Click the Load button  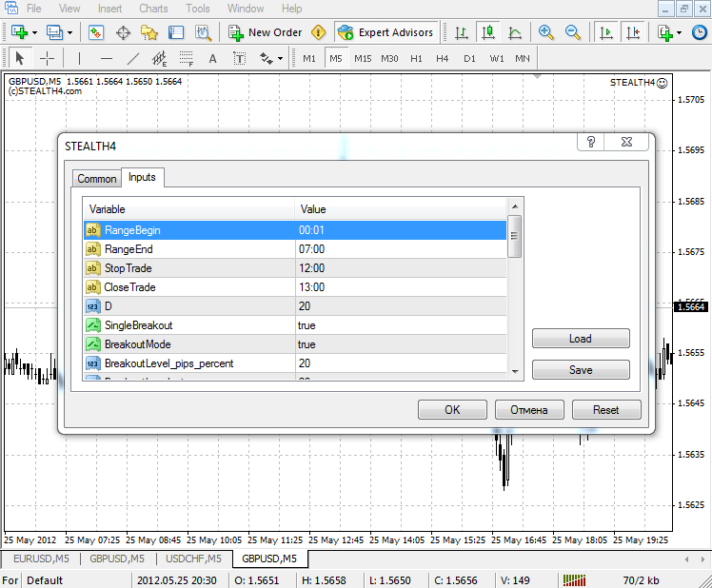pyautogui.click(x=581, y=339)
